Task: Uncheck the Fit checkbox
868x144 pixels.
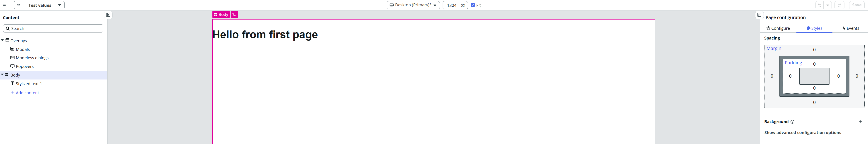Action: [473, 5]
